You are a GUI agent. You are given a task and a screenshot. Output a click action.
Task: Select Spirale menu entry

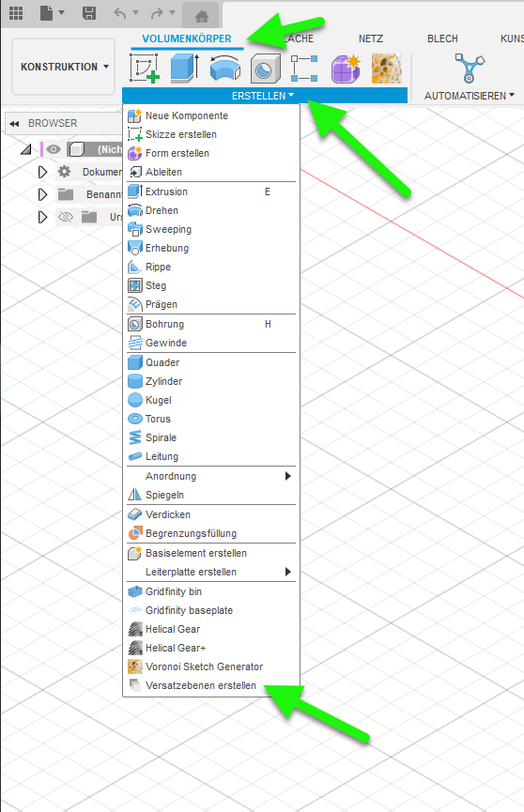coord(211,437)
